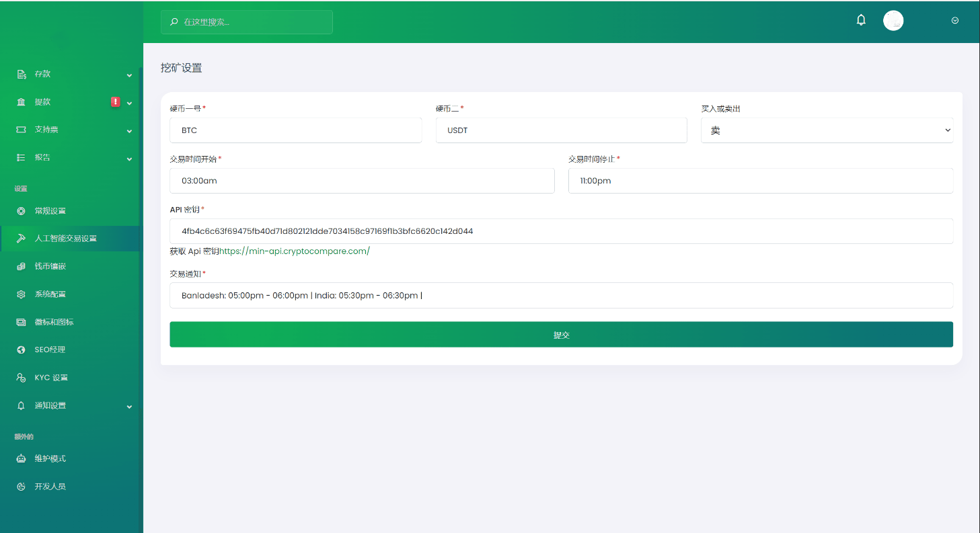
Task: Open the 买入或卖出 dropdown
Action: (x=827, y=130)
